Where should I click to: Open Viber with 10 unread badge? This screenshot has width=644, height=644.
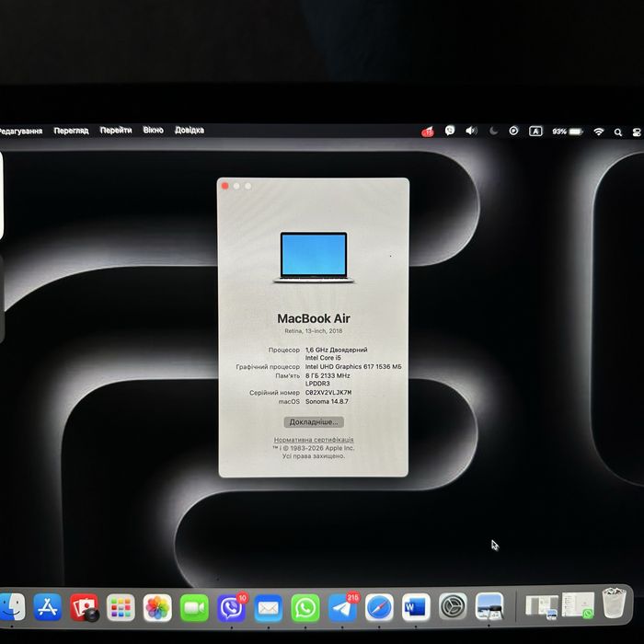coord(232,607)
